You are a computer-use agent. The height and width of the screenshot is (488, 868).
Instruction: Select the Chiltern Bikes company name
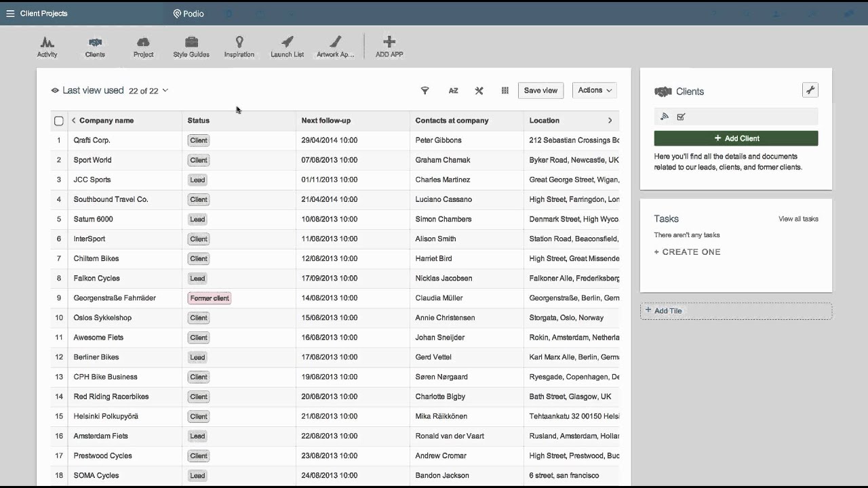coord(96,258)
